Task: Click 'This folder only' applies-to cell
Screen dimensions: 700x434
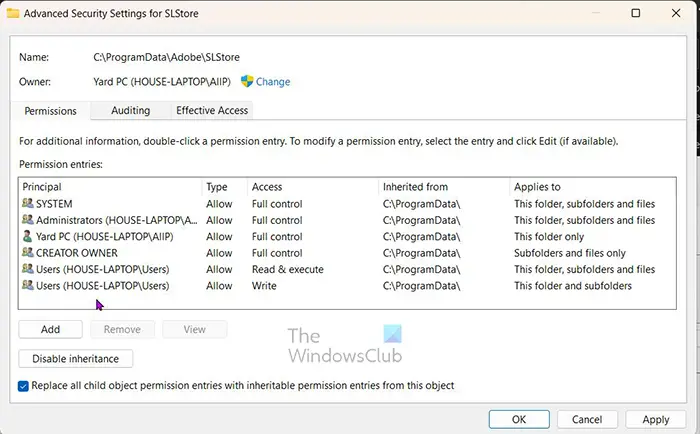Action: click(x=549, y=237)
